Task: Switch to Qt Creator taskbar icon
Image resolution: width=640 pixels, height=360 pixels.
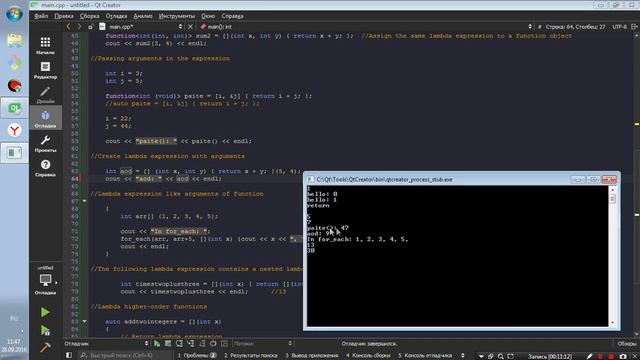Action: tap(14, 108)
